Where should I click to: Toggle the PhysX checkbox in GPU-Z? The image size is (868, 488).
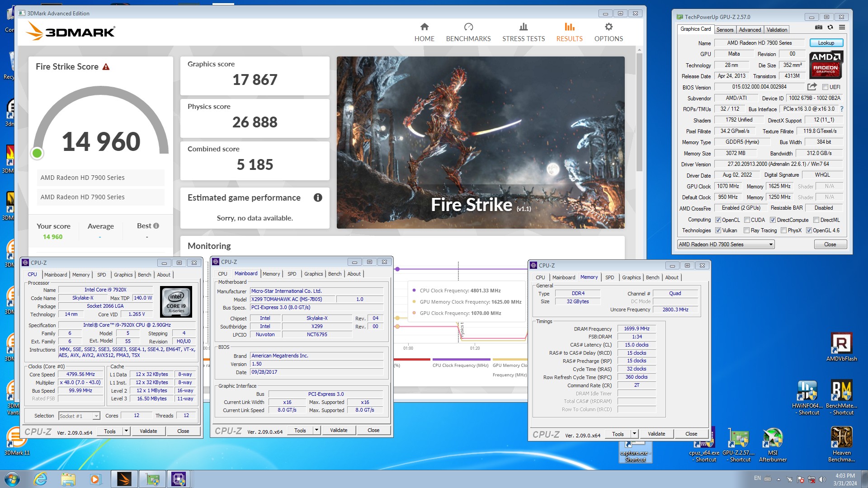783,230
